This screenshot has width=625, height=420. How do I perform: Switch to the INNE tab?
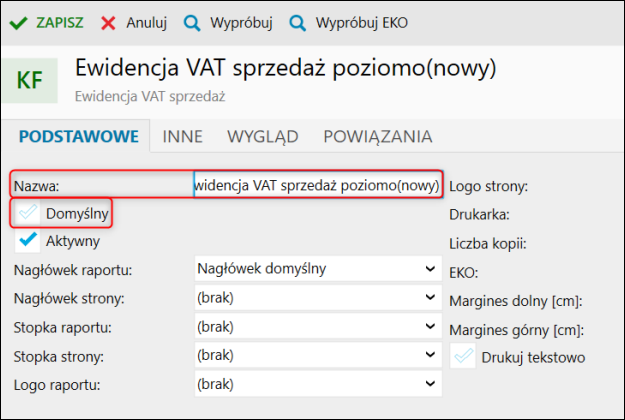tap(183, 136)
